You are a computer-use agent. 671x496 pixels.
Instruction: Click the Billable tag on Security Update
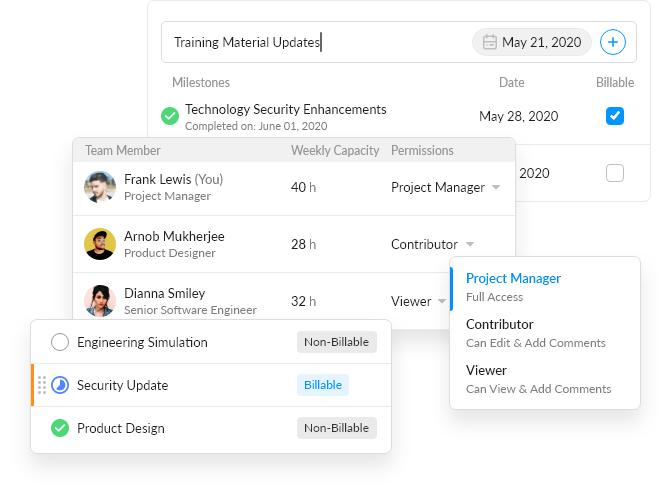(322, 385)
